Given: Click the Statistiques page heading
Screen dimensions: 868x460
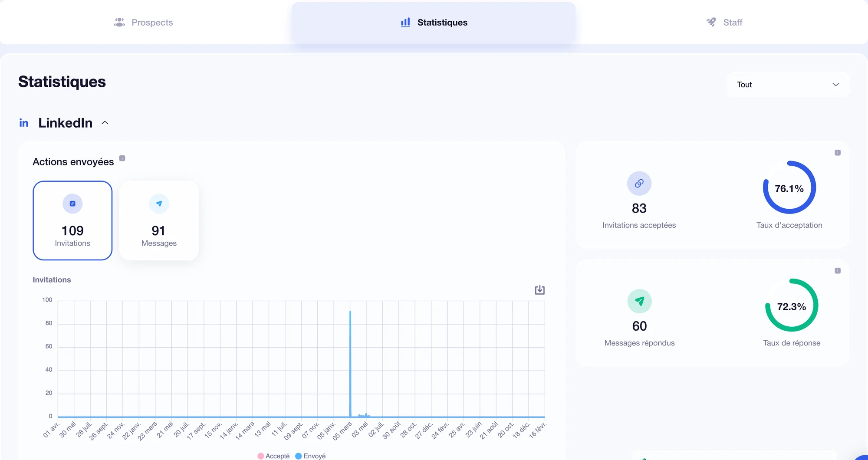Looking at the screenshot, I should click(62, 82).
